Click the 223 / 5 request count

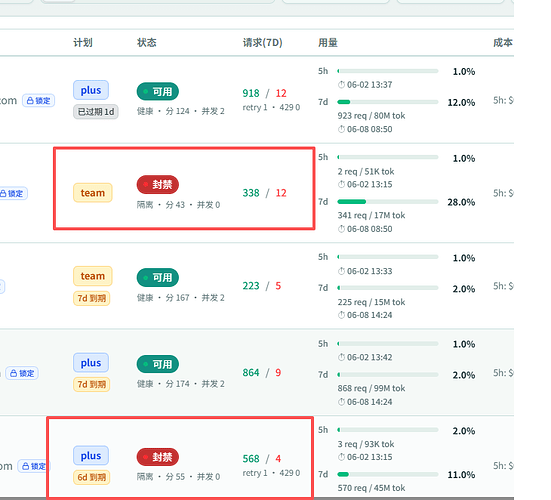[x=262, y=286]
